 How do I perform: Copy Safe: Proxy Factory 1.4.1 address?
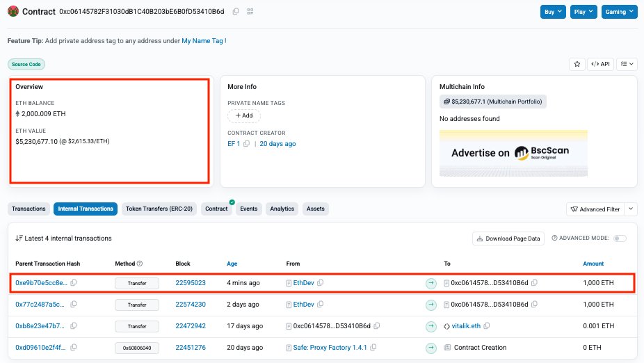click(373, 348)
